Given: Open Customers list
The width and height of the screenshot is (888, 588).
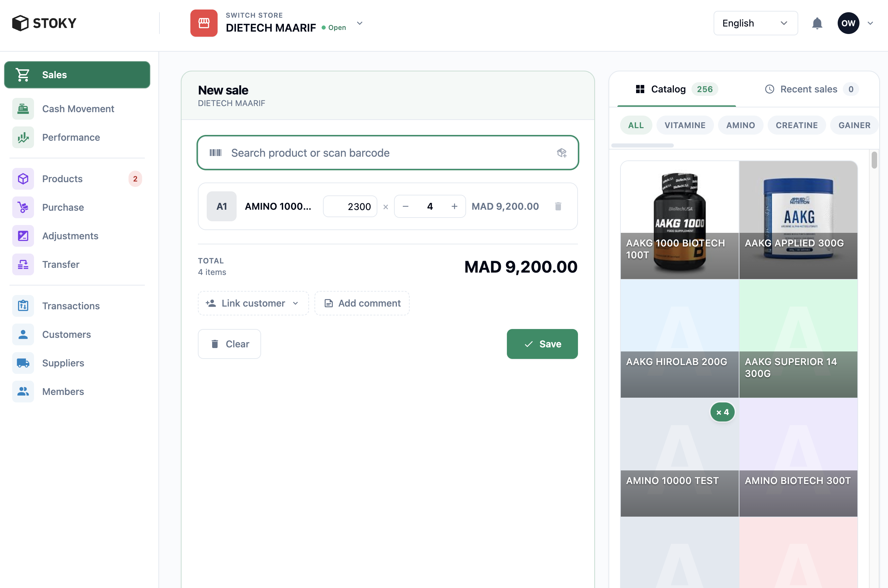Looking at the screenshot, I should point(77,334).
